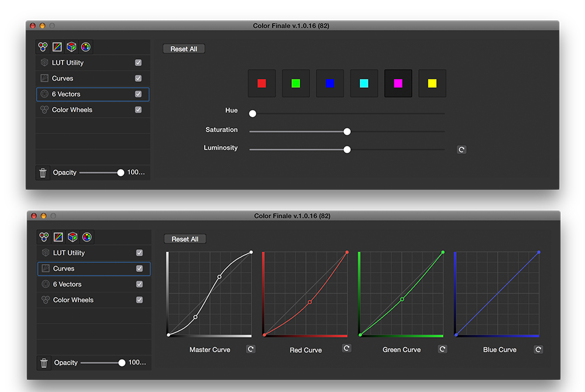The width and height of the screenshot is (585, 392).
Task: Click the Curves toolbar icon in upper window
Action: 57,47
